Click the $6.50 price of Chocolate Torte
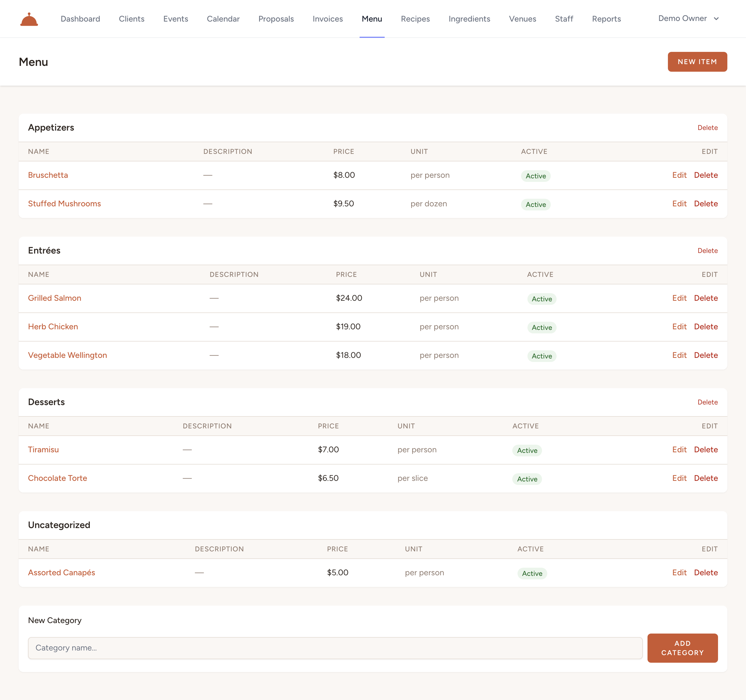 [x=328, y=478]
